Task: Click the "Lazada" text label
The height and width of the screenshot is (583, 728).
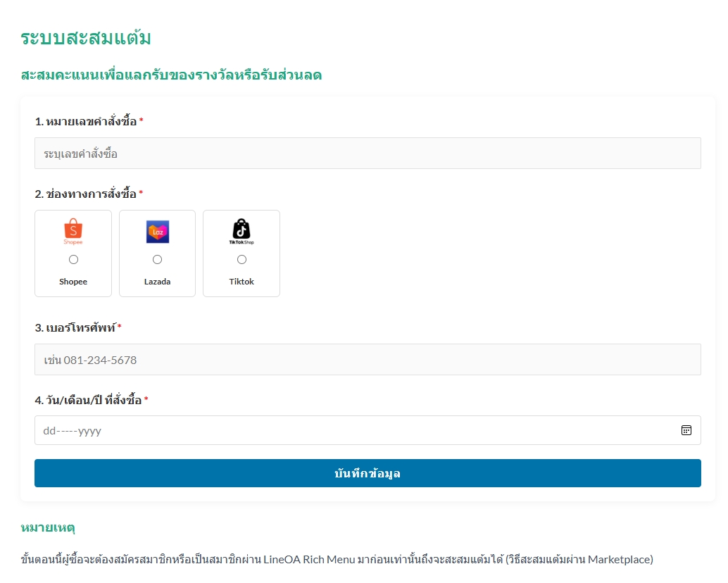Action: coord(157,282)
